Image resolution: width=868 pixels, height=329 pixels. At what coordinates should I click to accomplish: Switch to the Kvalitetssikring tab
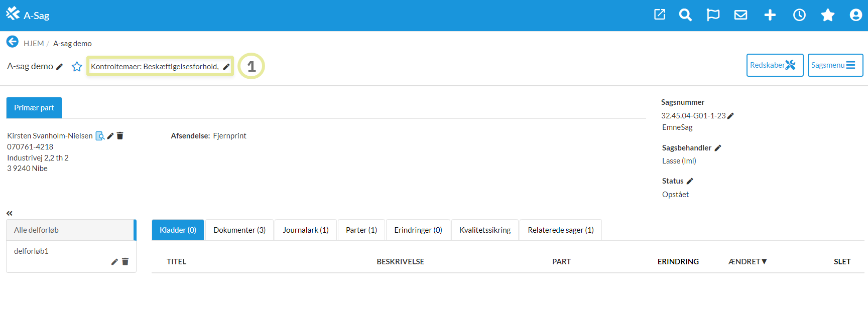point(484,230)
